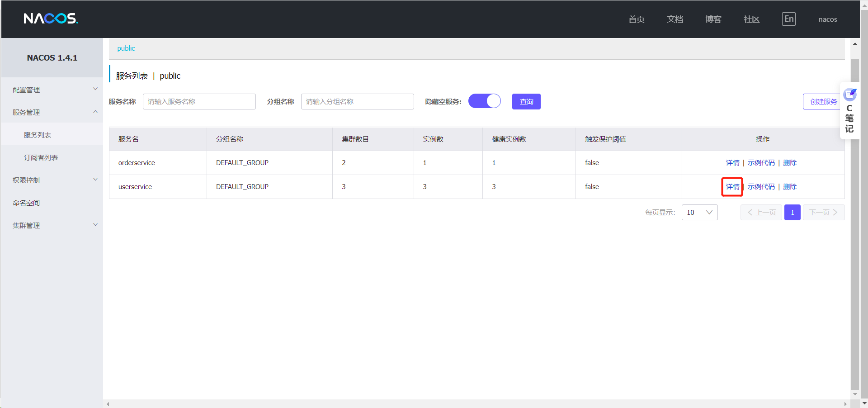Viewport: 868px width, 408px height.
Task: Select the public namespace tab
Action: tap(126, 48)
